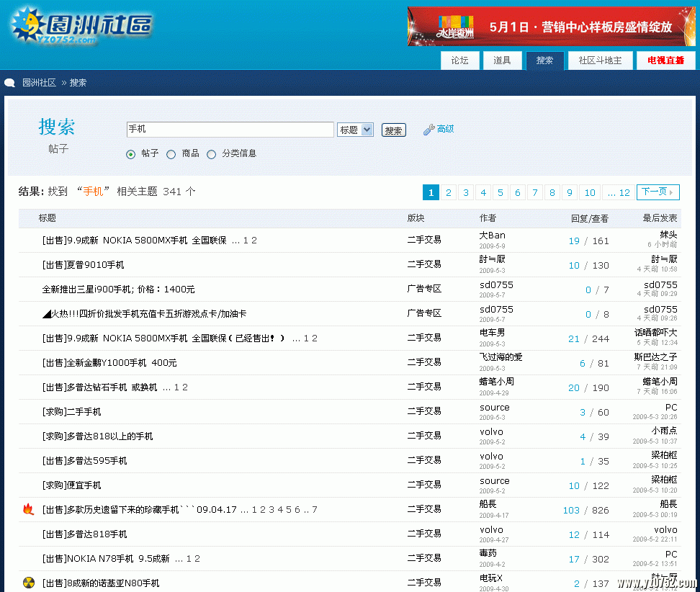Screen dimensions: 700x592
Task: Open the 电视直播 tab
Action: click(x=665, y=60)
